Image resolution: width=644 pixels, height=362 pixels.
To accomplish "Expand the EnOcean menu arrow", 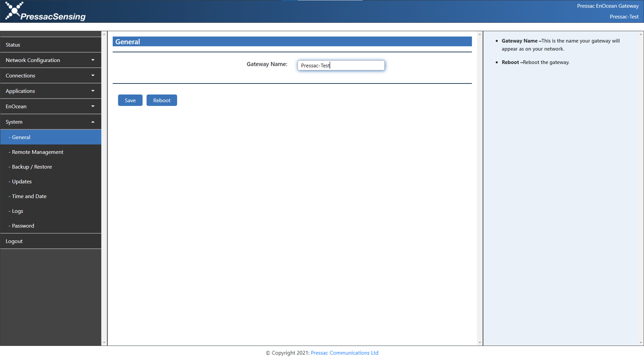I will click(x=93, y=106).
